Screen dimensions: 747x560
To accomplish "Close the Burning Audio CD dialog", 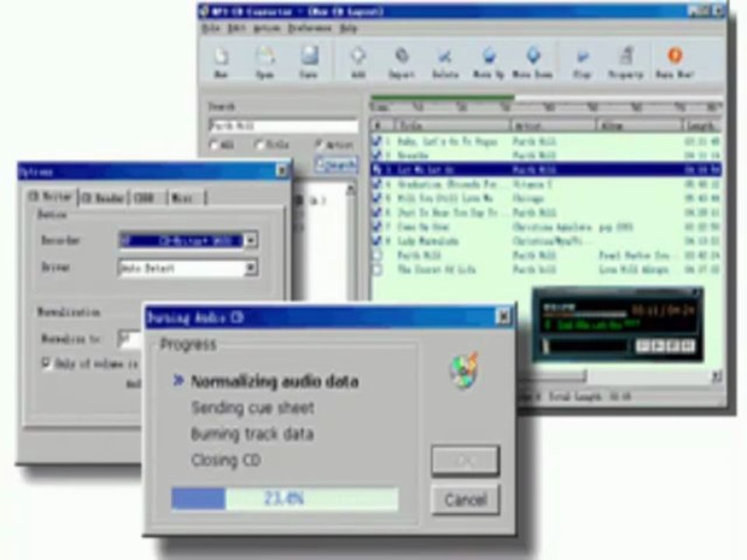I will (x=503, y=317).
